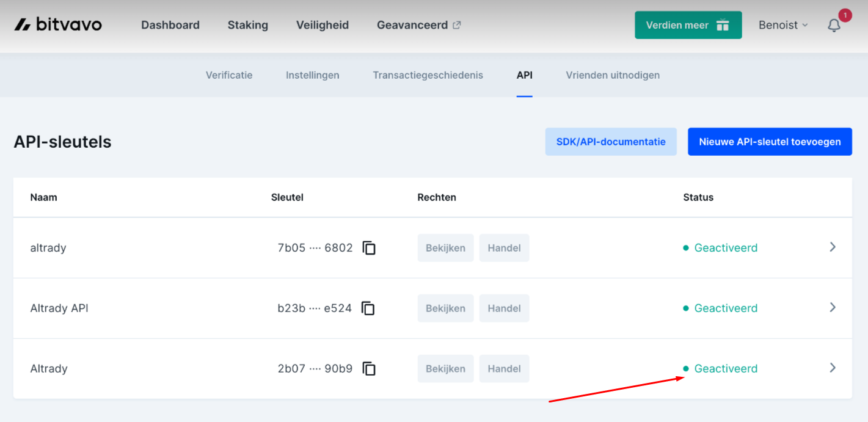Copy the 7b05 ···· 6802 key
The width and height of the screenshot is (868, 422).
point(369,247)
